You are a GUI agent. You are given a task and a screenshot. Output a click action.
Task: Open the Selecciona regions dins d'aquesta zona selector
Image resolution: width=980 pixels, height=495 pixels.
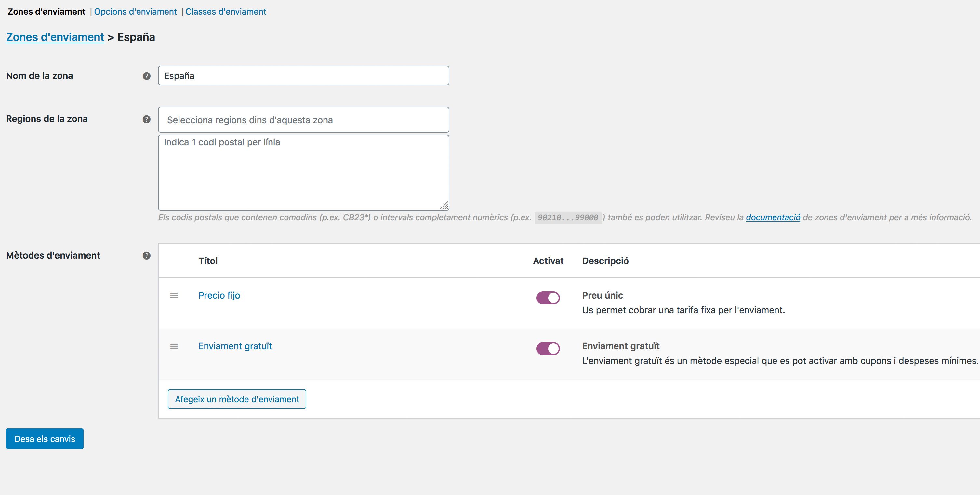coord(304,120)
